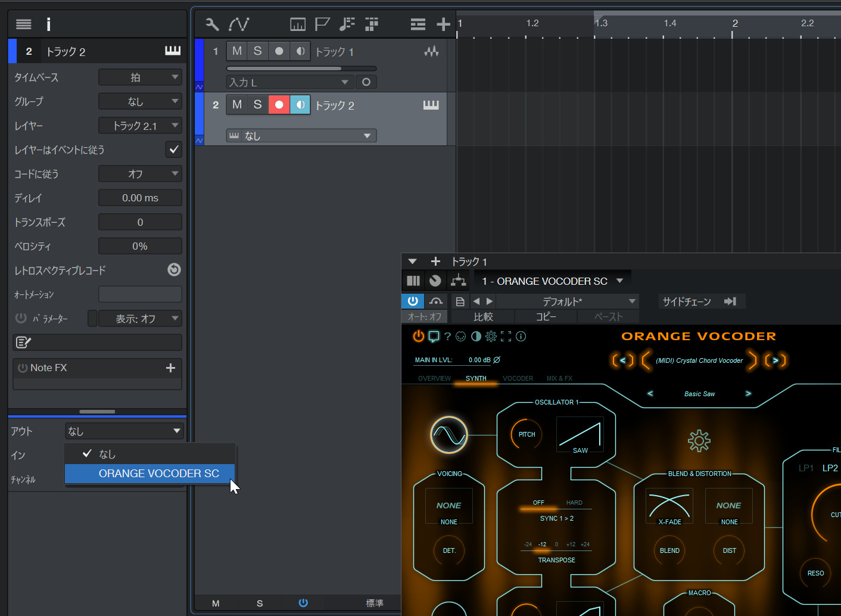Show automation via the curve icon
Viewport: 841px width, 616px height.
click(239, 24)
